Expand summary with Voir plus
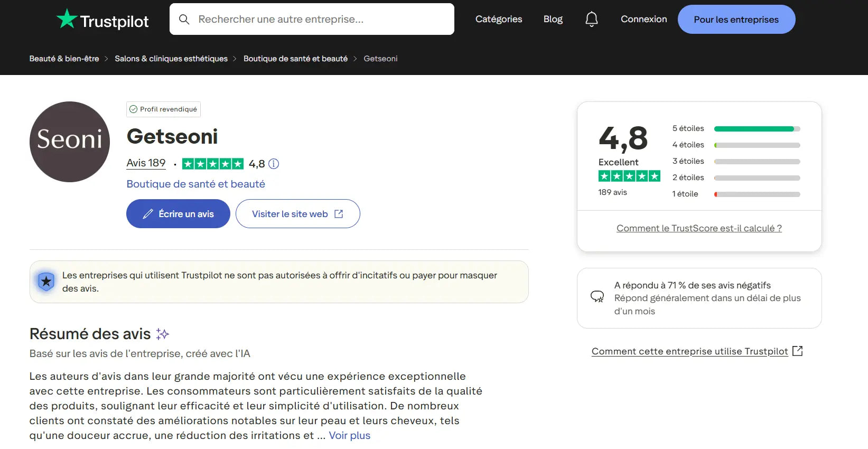The height and width of the screenshot is (449, 868). [349, 435]
